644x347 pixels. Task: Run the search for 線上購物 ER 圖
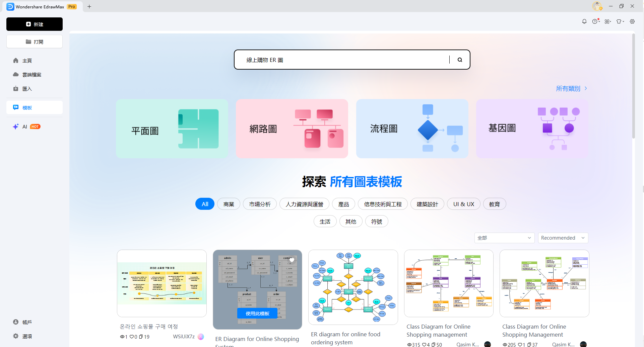(x=459, y=60)
